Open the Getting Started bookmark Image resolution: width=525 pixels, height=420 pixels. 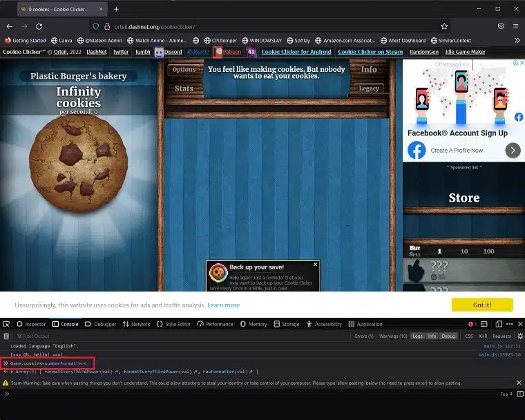(26, 41)
